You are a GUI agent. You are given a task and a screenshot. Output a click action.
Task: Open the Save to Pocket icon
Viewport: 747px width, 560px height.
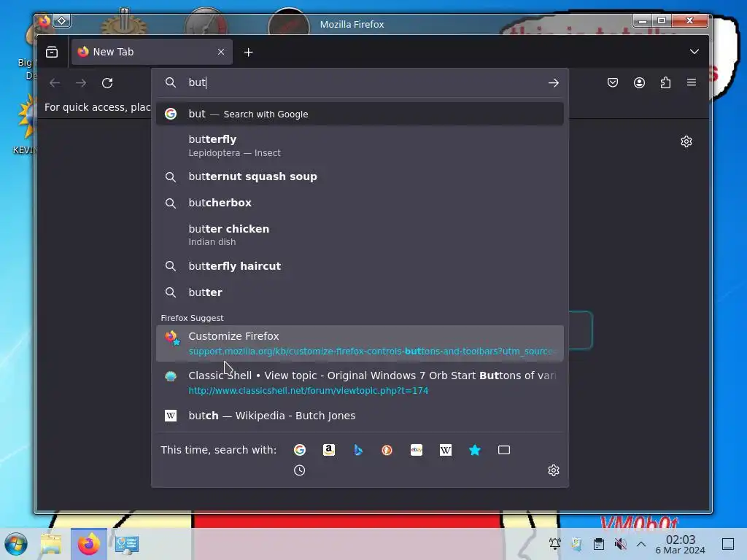pos(613,82)
